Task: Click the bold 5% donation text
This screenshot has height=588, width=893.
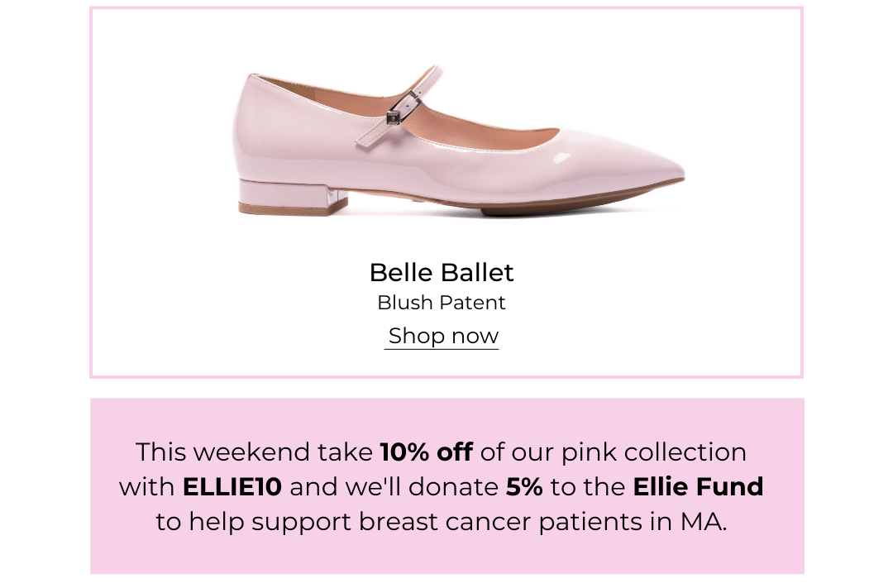Action: coord(524,486)
